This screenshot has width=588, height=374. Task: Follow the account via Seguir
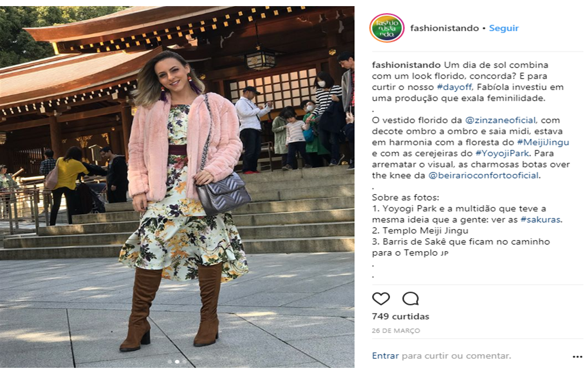504,28
